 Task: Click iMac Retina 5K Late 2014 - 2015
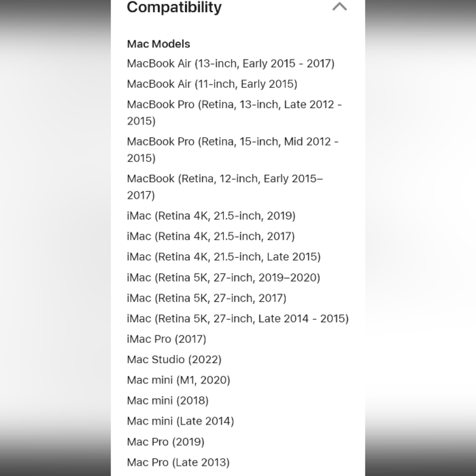coord(238,319)
